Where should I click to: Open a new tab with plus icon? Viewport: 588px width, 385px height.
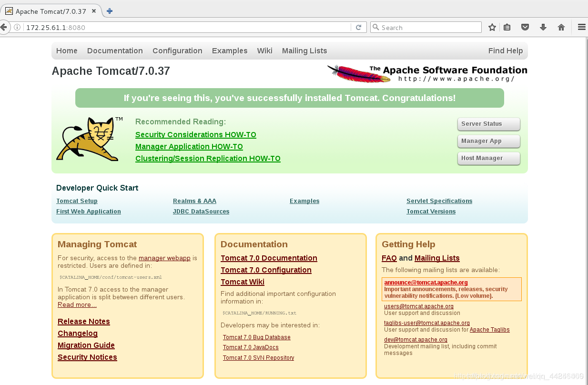(x=110, y=11)
